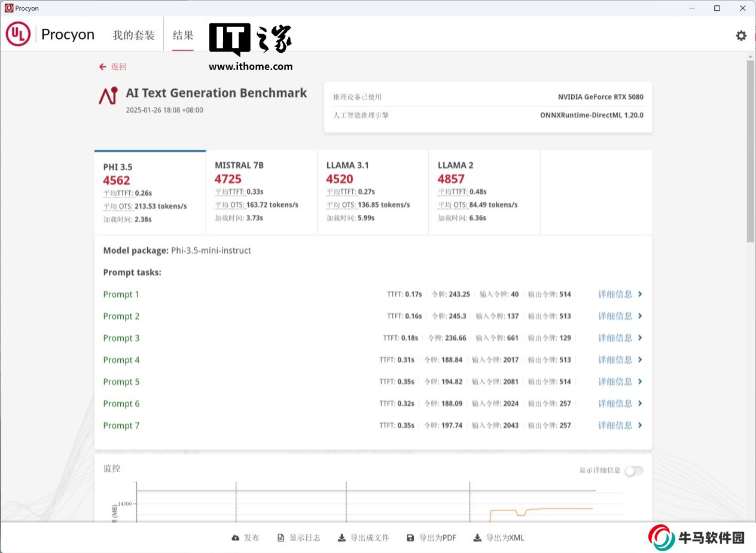Viewport: 756px width, 553px height.
Task: Open the LLAMA 3.1 results tab
Action: 373,192
